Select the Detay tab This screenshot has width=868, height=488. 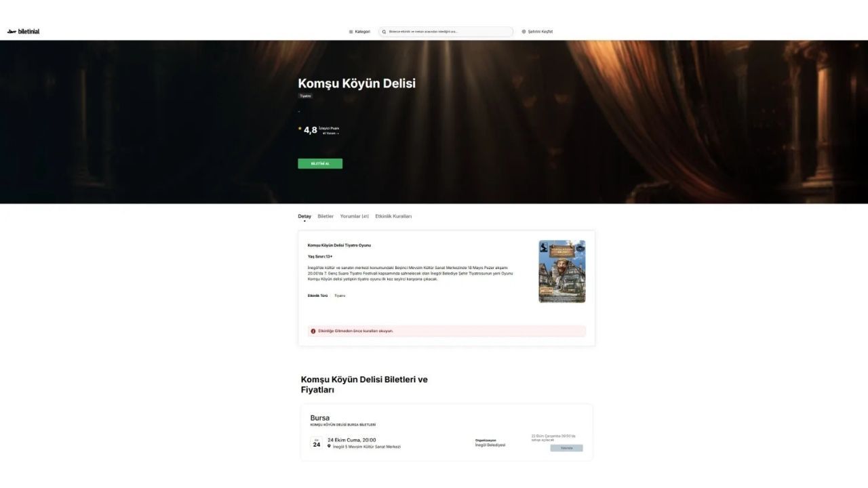(x=304, y=216)
